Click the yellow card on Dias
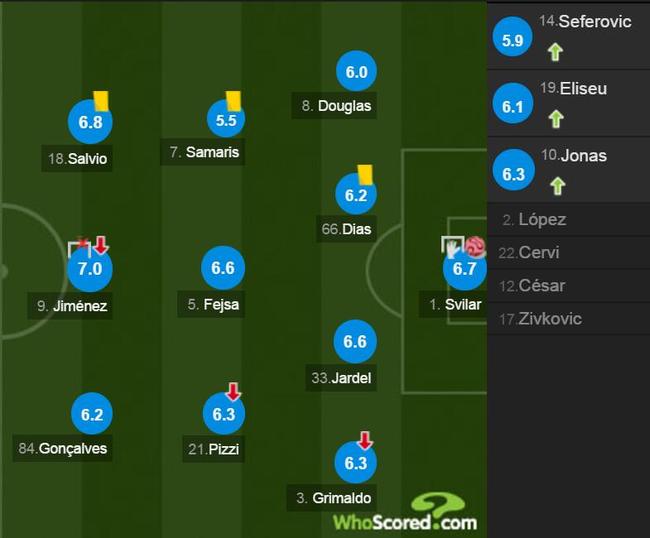The width and height of the screenshot is (650, 538). 365,174
